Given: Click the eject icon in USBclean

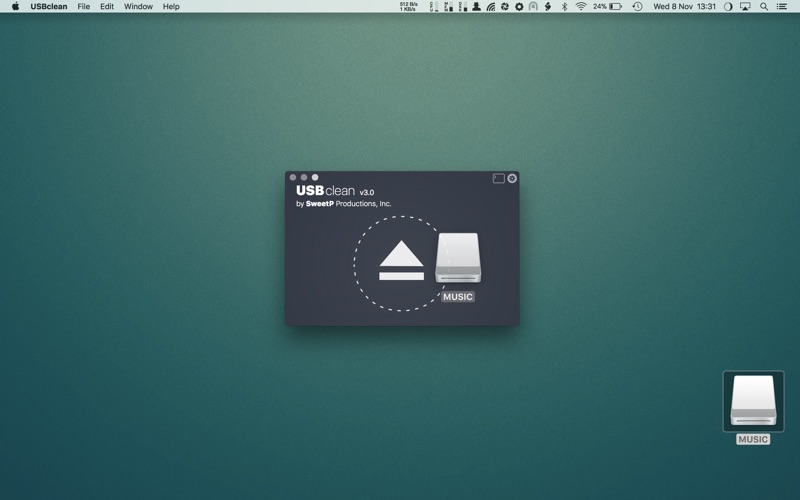Looking at the screenshot, I should 401,261.
